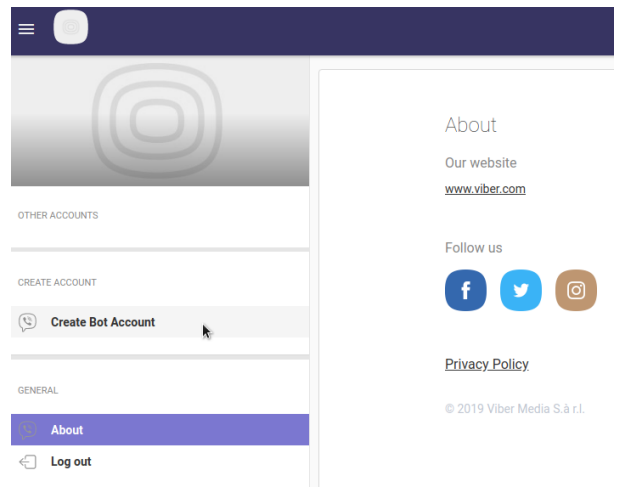Click the Viber icon beside Create Bot Account
The width and height of the screenshot is (626, 491).
28,322
